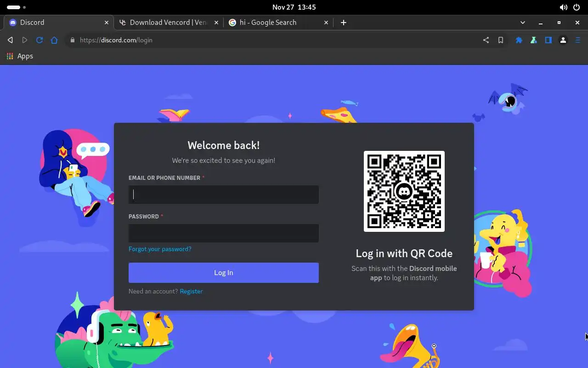Switch to the Discord tab
Image resolution: width=588 pixels, height=368 pixels.
58,23
